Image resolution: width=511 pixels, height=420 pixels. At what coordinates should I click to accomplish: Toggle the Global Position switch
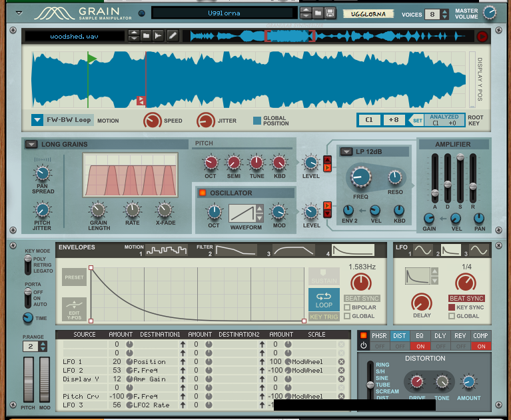coord(257,121)
